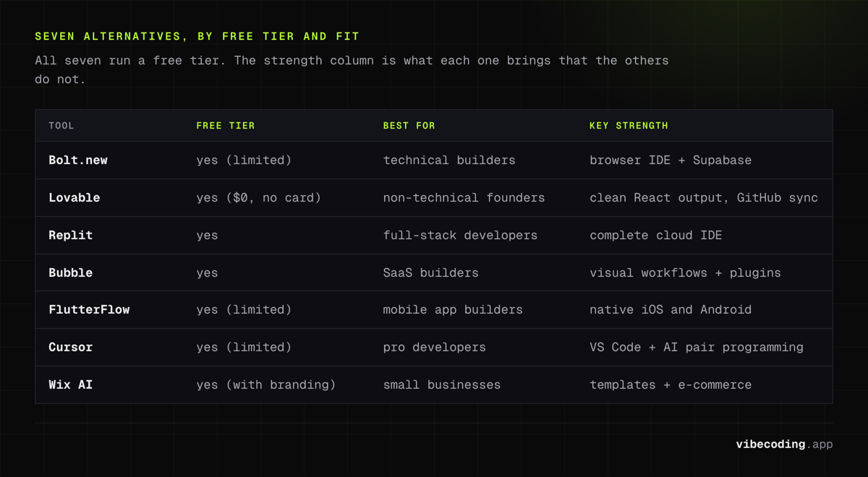Click the KEY STRENGTH column header

(629, 126)
